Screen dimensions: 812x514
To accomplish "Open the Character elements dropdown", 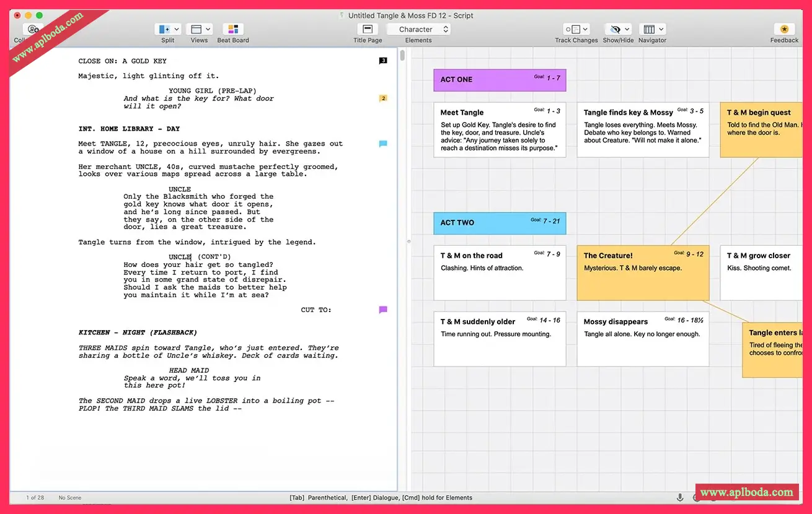I will coord(419,29).
